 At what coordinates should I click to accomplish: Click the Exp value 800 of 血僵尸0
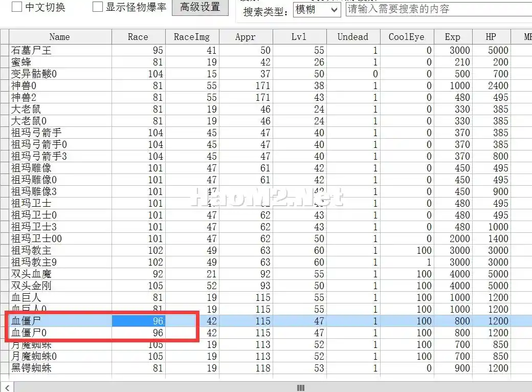coord(453,333)
